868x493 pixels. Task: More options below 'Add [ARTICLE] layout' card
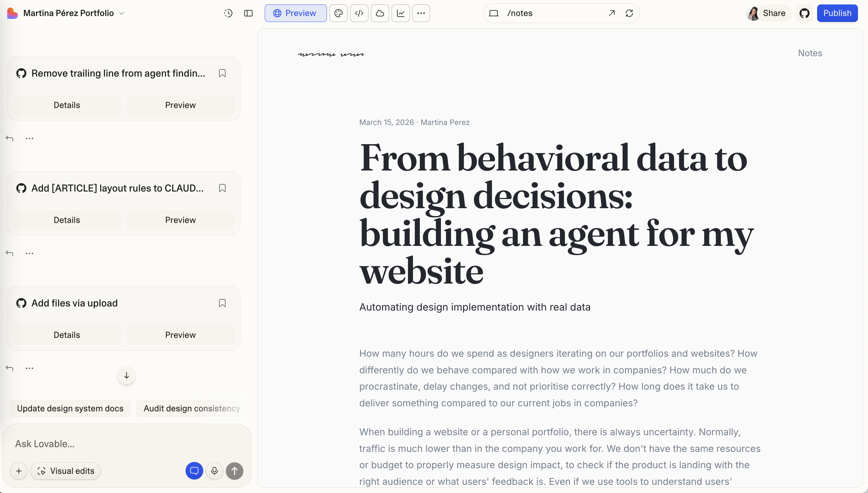(30, 253)
